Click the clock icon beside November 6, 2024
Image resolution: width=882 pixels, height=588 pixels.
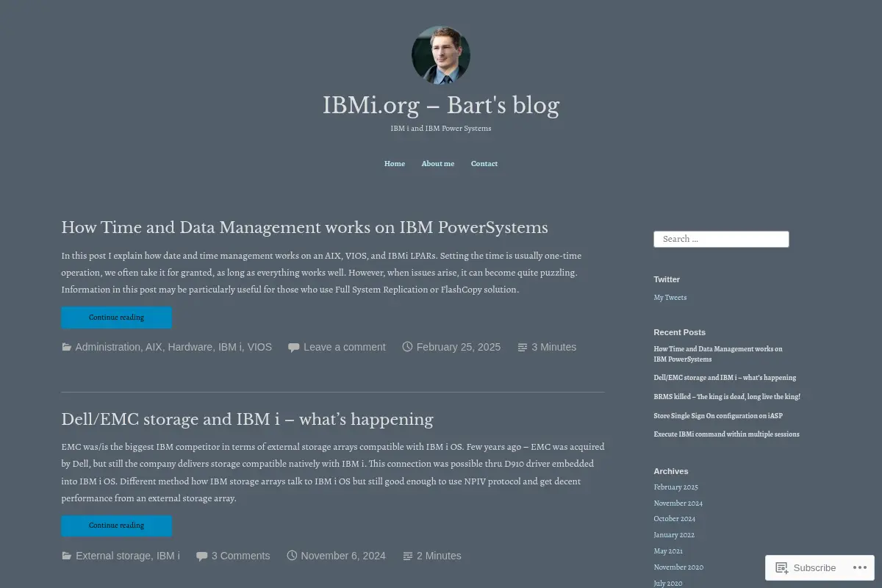pyautogui.click(x=292, y=556)
